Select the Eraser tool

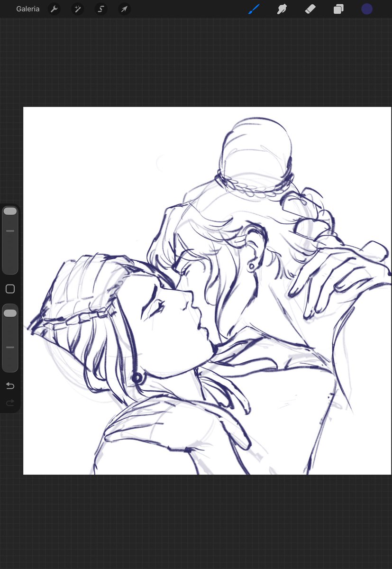[x=310, y=9]
